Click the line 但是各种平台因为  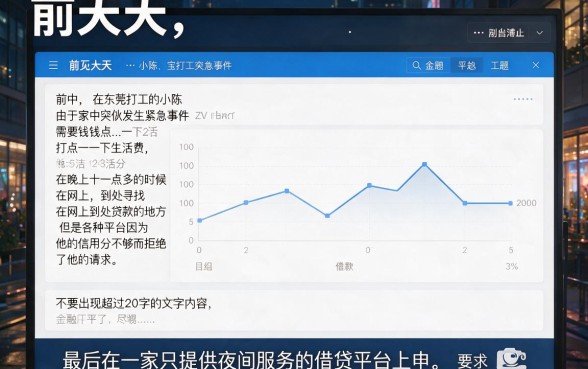click(104, 228)
